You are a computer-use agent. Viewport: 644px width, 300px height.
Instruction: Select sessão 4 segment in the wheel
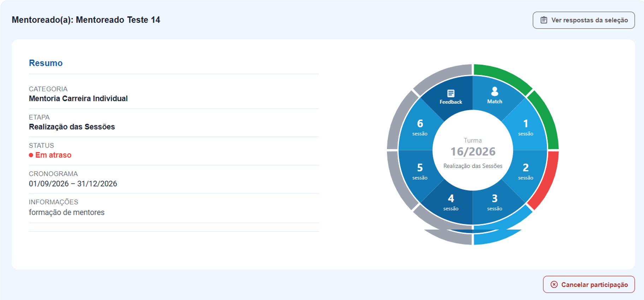[451, 203]
